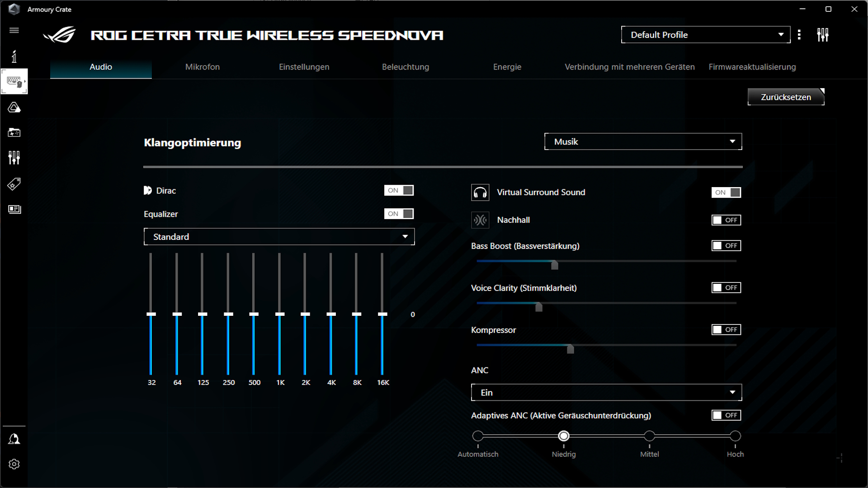The height and width of the screenshot is (488, 868).
Task: Open the Musik sound profile dropdown
Action: (x=642, y=141)
